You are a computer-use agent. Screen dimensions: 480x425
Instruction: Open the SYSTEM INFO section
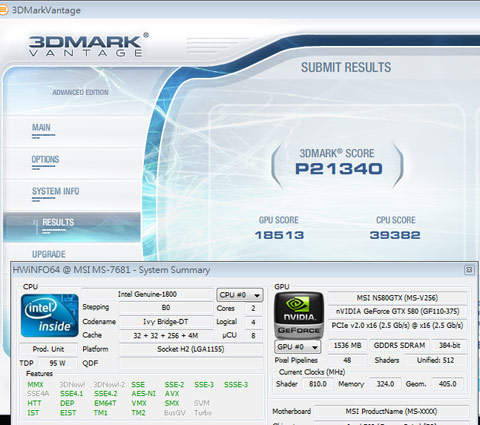[x=56, y=191]
